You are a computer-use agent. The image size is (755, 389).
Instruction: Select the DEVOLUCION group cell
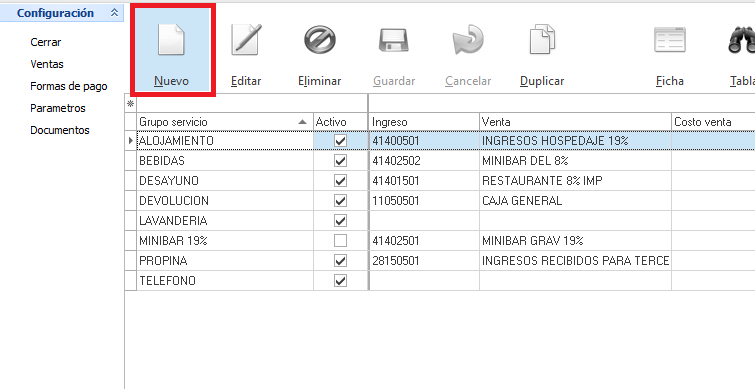coord(225,200)
